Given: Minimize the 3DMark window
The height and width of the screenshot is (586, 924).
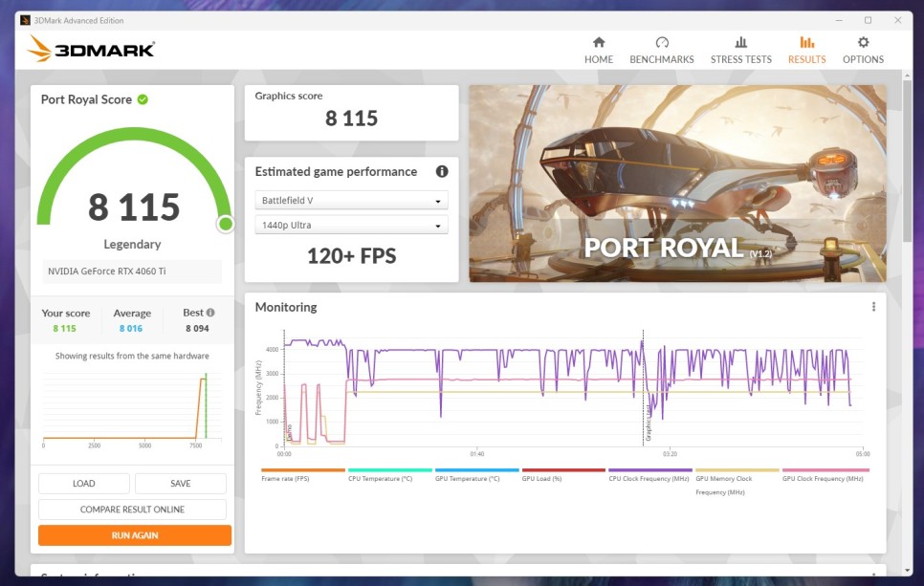Looking at the screenshot, I should click(x=839, y=21).
